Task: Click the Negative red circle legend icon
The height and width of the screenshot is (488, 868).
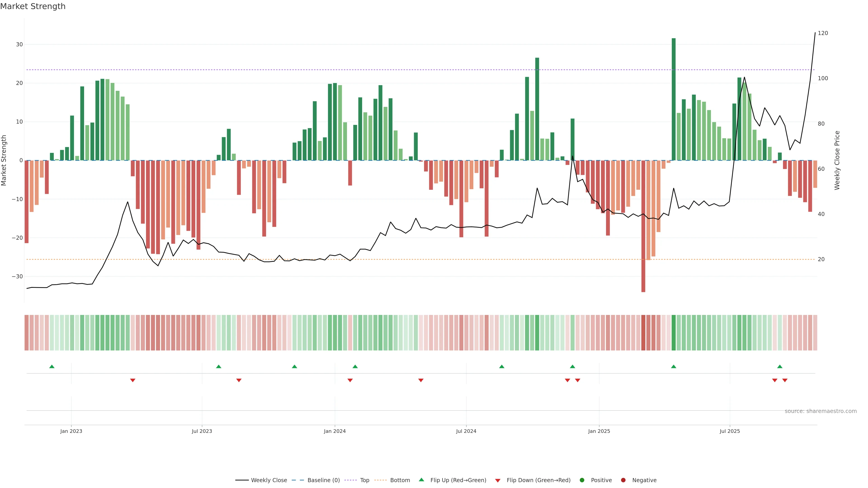Action: coord(623,480)
